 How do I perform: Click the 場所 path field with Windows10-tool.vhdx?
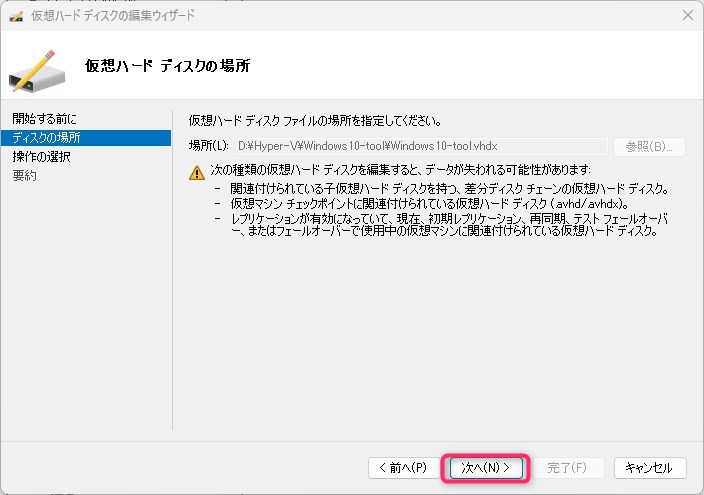point(419,146)
